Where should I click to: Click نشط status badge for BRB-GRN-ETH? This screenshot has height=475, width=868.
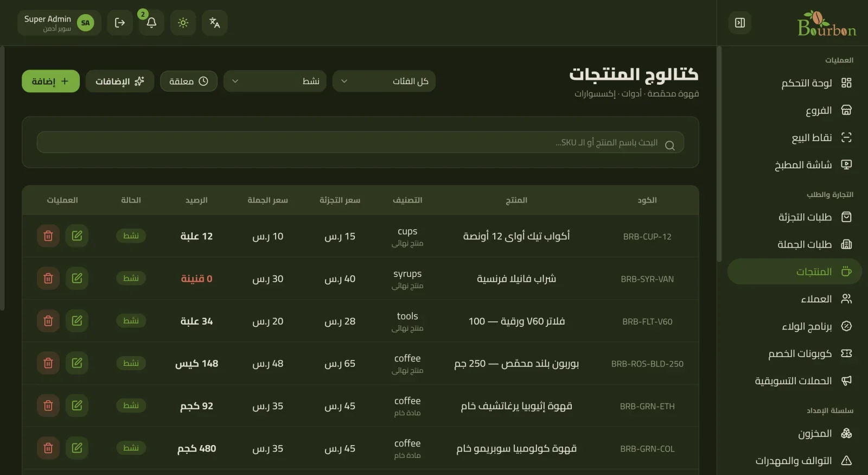[131, 406]
